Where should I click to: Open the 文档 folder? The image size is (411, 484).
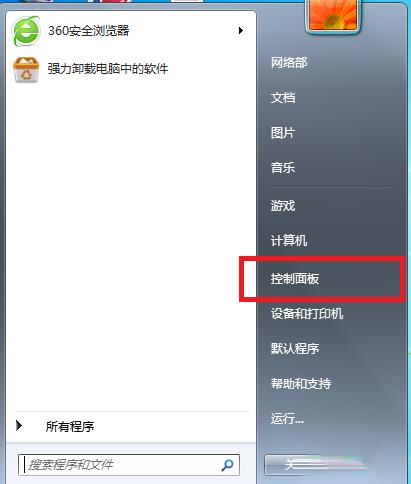[283, 98]
